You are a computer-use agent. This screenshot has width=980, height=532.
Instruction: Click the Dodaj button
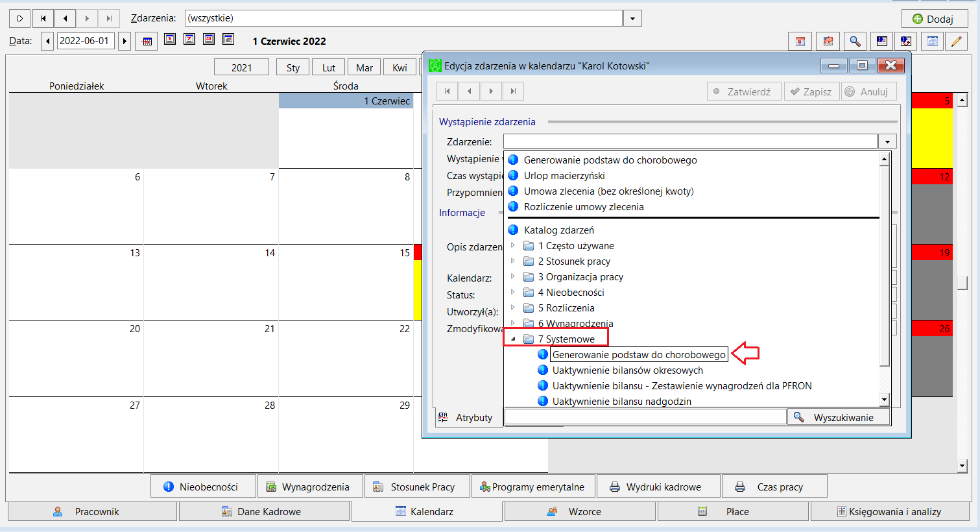point(934,19)
